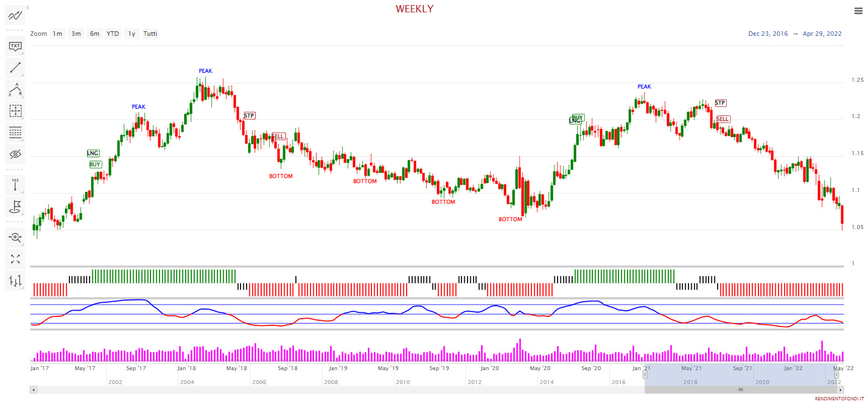Click the scrollbar right arrow
868x402 pixels.
click(841, 389)
